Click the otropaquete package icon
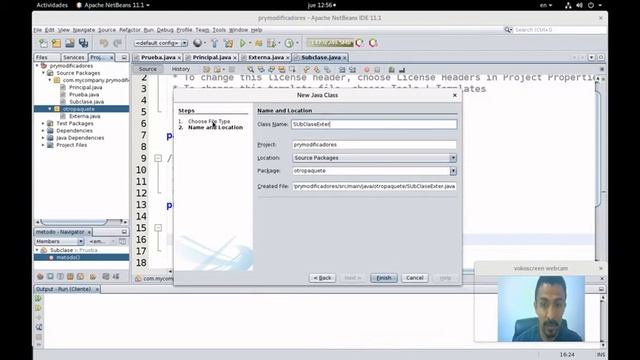The image size is (640, 360). click(x=57, y=109)
